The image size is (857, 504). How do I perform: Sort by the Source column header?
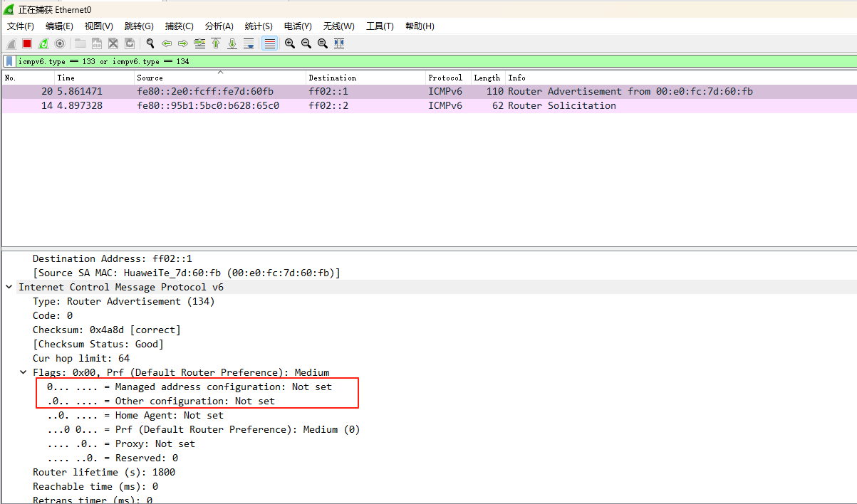coord(220,78)
